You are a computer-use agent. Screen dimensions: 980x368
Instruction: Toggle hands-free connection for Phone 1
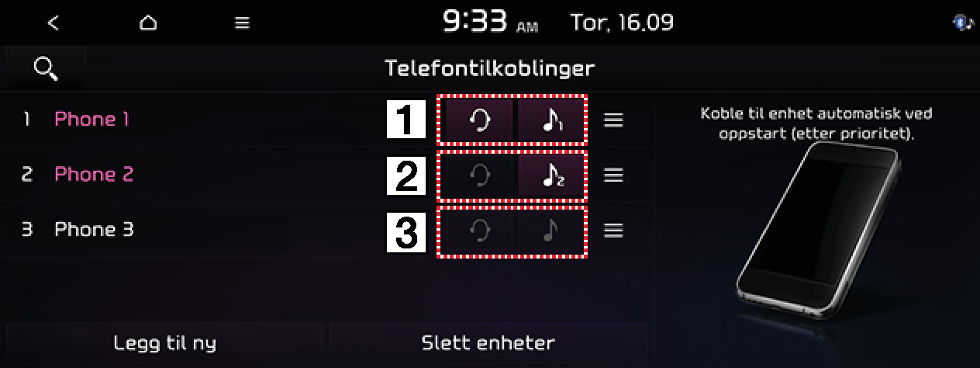pos(479,120)
